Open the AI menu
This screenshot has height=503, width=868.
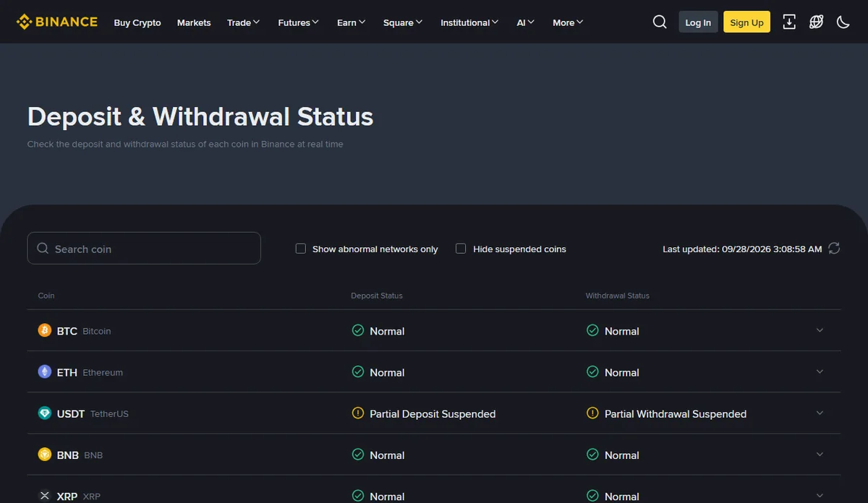click(526, 22)
